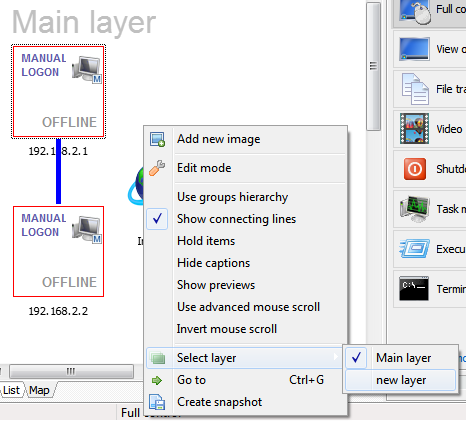Viewport: 466px width, 421px height.
Task: Switch to new layer in submenu
Action: 400,380
